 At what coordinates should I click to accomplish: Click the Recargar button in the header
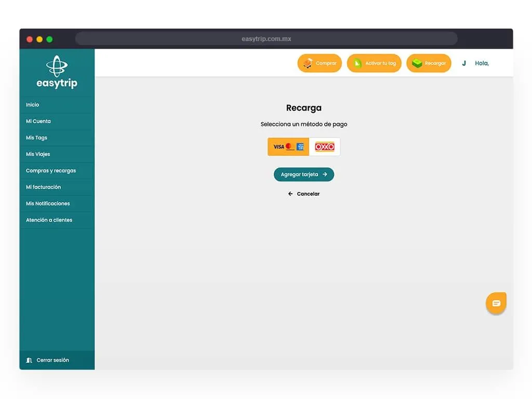pos(429,63)
